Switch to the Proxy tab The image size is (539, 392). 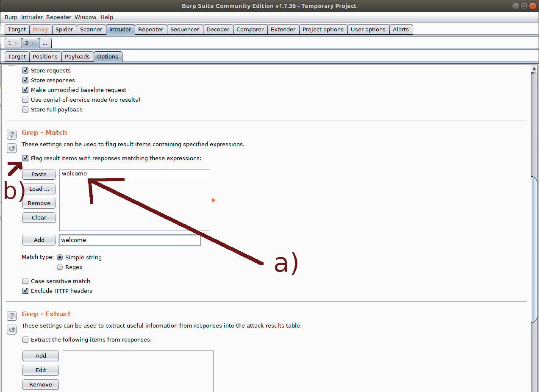pyautogui.click(x=40, y=29)
